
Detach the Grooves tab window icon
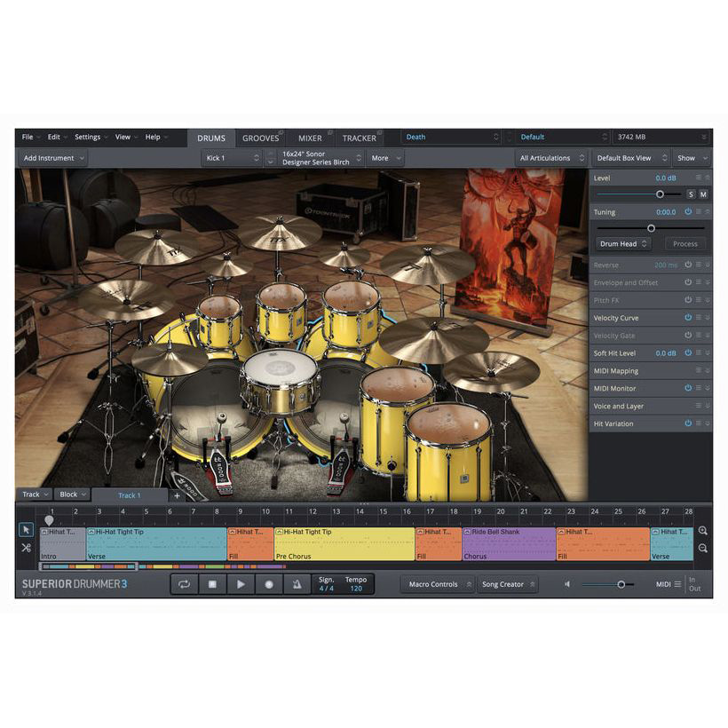tap(281, 133)
